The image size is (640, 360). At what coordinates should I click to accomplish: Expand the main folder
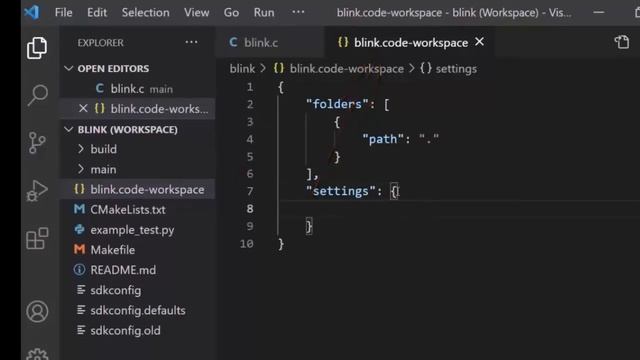103,169
